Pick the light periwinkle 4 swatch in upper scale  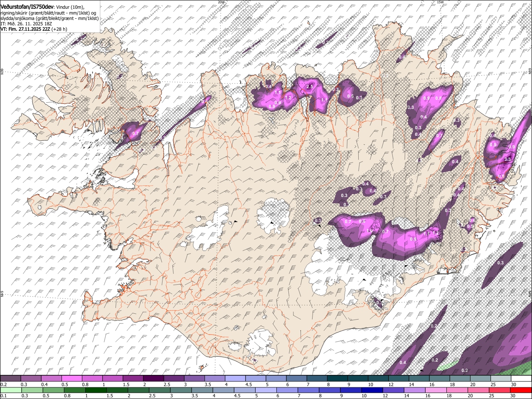[234, 379]
